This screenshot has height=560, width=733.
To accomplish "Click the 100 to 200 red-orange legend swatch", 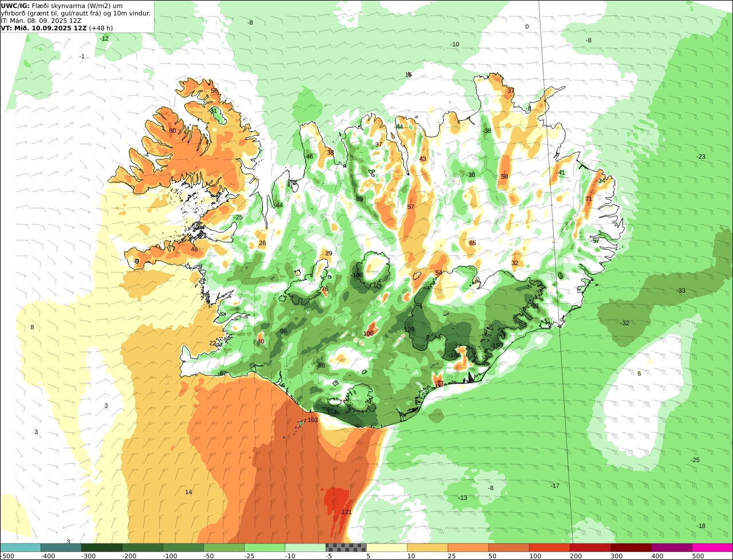I will click(549, 548).
